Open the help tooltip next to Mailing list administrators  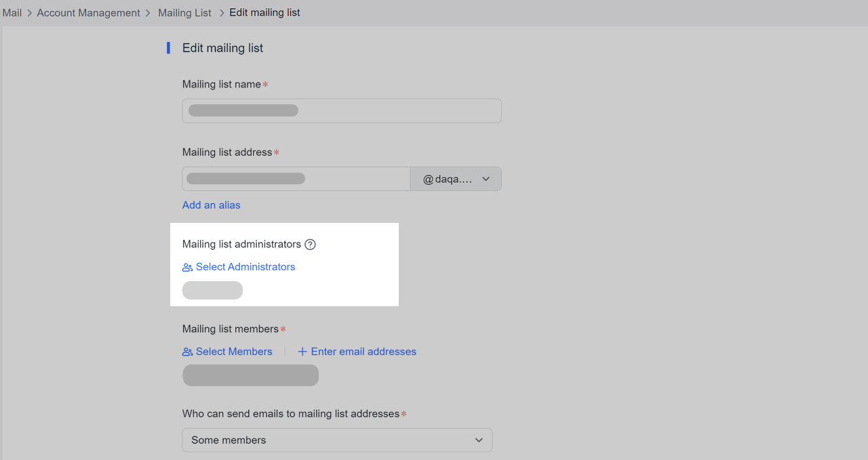click(310, 244)
